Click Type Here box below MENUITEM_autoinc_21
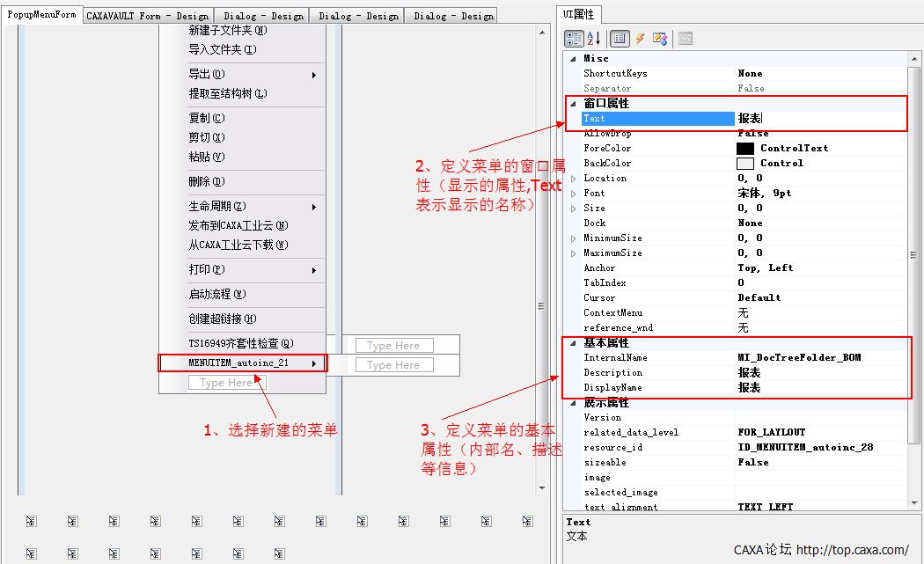924x564 pixels. pyautogui.click(x=227, y=383)
